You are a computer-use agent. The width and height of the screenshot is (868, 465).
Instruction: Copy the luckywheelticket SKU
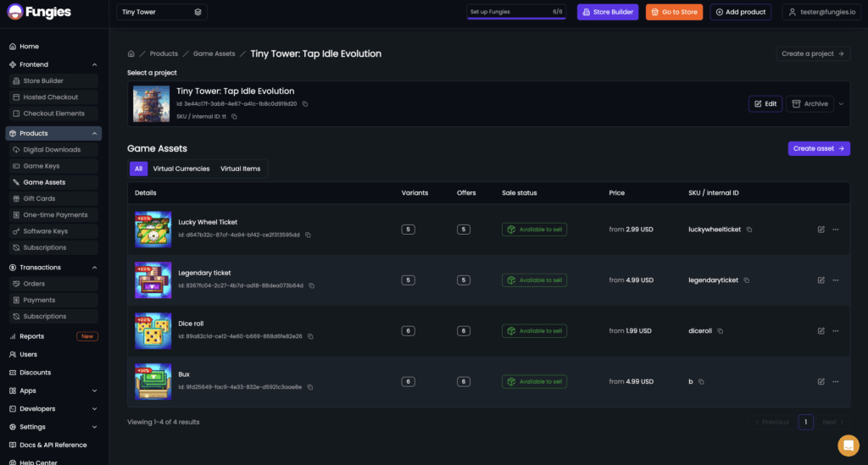tap(749, 230)
